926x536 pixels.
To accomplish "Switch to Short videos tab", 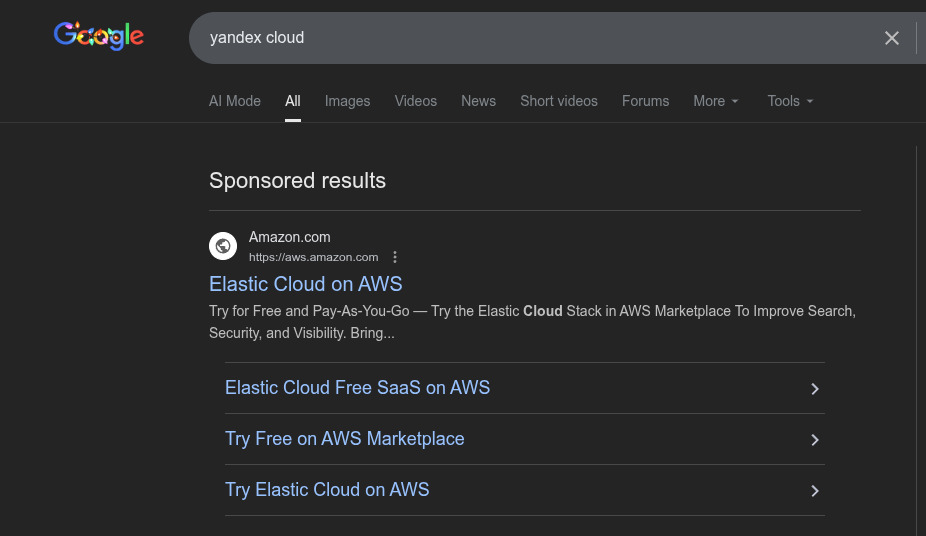I will point(559,101).
